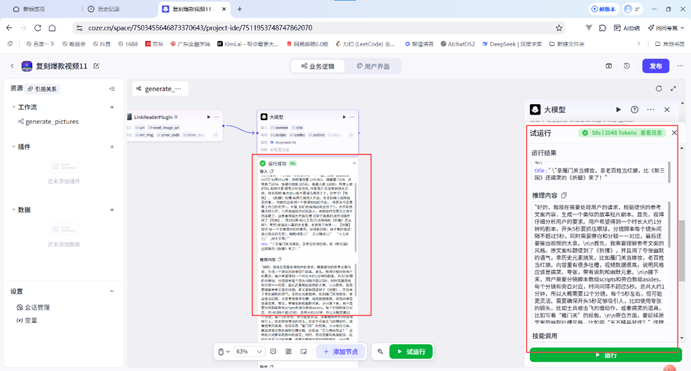Image resolution: width=691 pixels, height=371 pixels.
Task: Go back using the arrow beside project title
Action: pos(12,66)
